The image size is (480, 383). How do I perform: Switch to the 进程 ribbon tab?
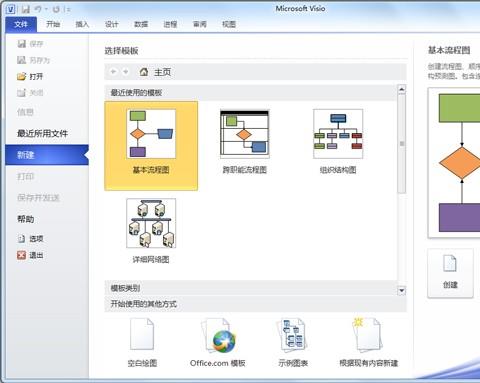[x=170, y=24]
